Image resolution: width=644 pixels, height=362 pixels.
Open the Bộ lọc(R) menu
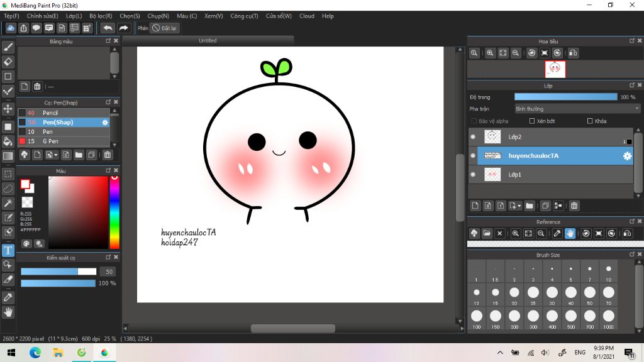pyautogui.click(x=101, y=16)
